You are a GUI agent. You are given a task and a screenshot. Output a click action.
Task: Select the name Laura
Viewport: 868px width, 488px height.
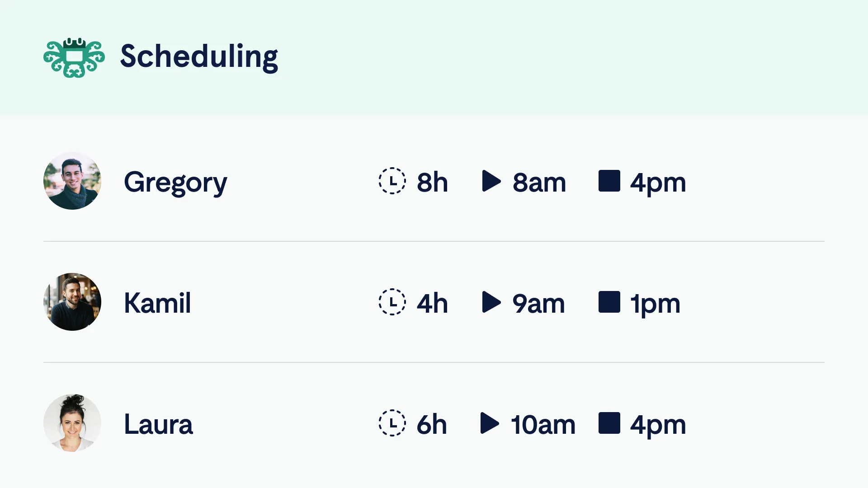click(158, 424)
